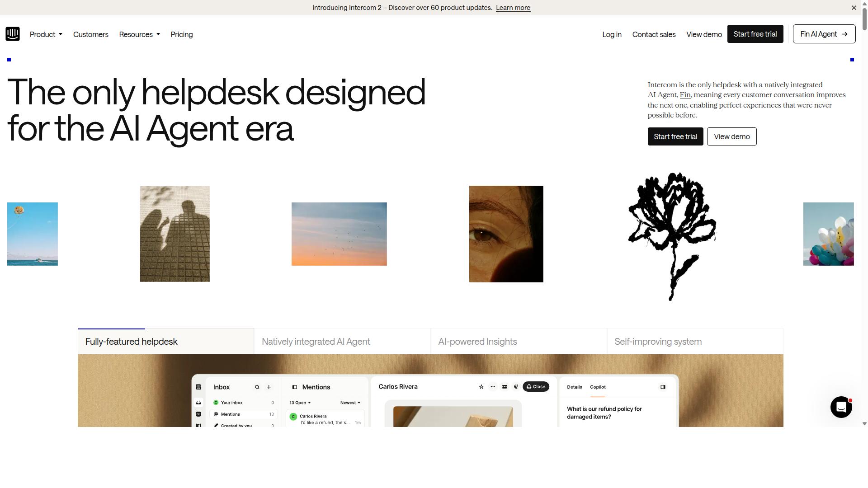Click Log in

pos(612,34)
